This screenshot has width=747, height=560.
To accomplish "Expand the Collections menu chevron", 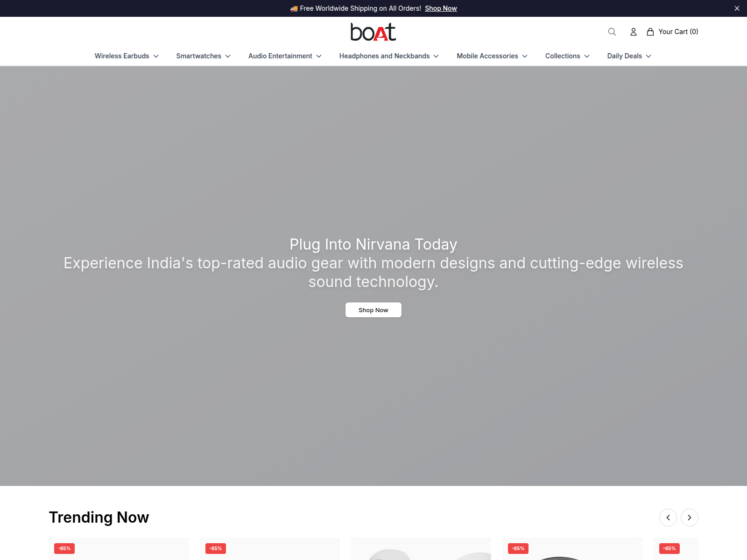I will pyautogui.click(x=587, y=56).
